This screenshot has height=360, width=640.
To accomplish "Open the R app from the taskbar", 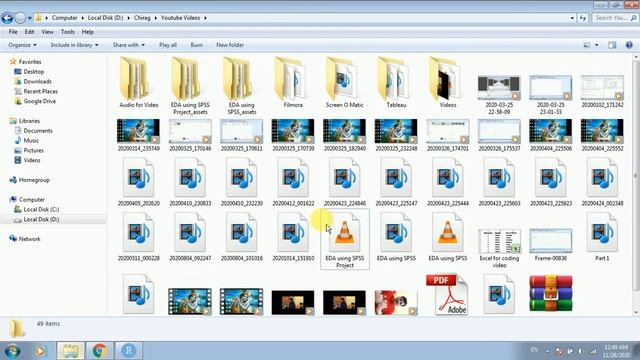I will (x=128, y=351).
